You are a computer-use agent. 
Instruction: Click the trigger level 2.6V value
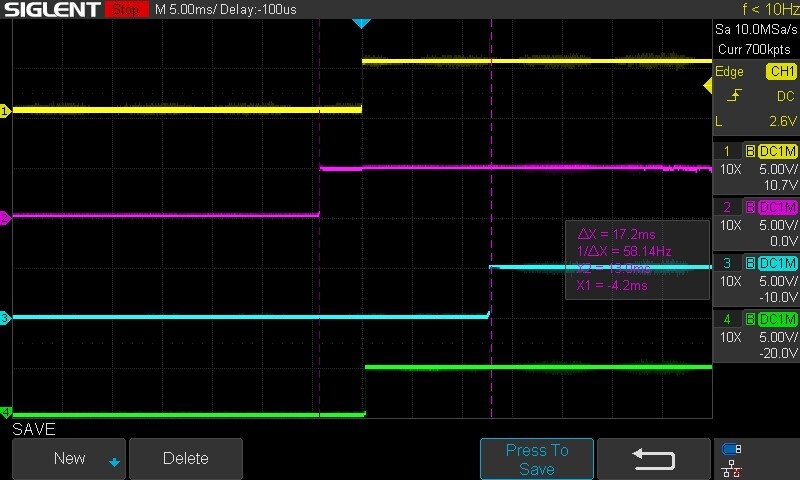tap(783, 121)
